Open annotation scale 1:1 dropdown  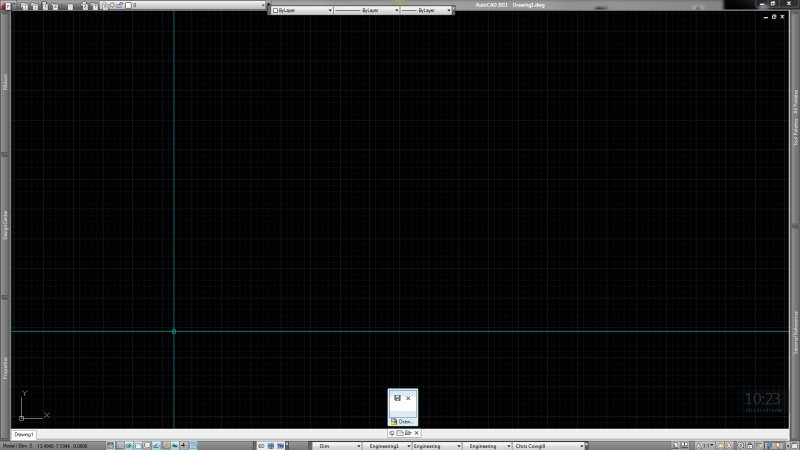(706, 446)
